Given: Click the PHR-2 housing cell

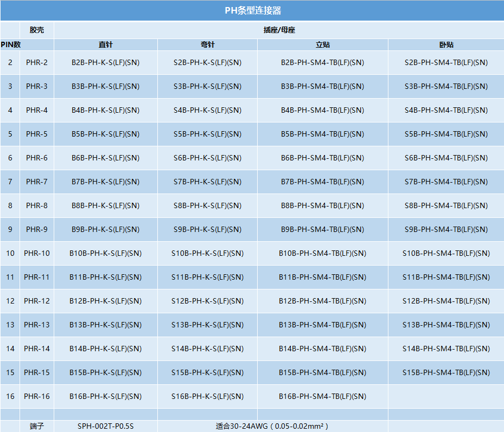Looking at the screenshot, I should [x=36, y=62].
